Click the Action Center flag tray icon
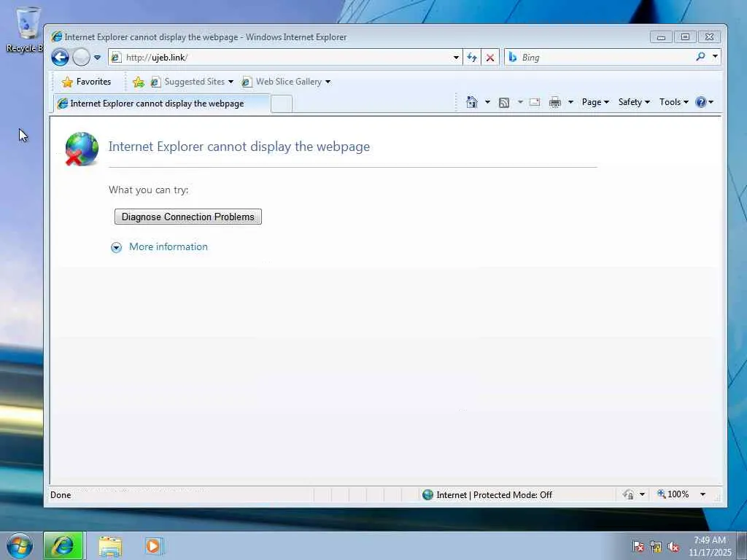 638,547
